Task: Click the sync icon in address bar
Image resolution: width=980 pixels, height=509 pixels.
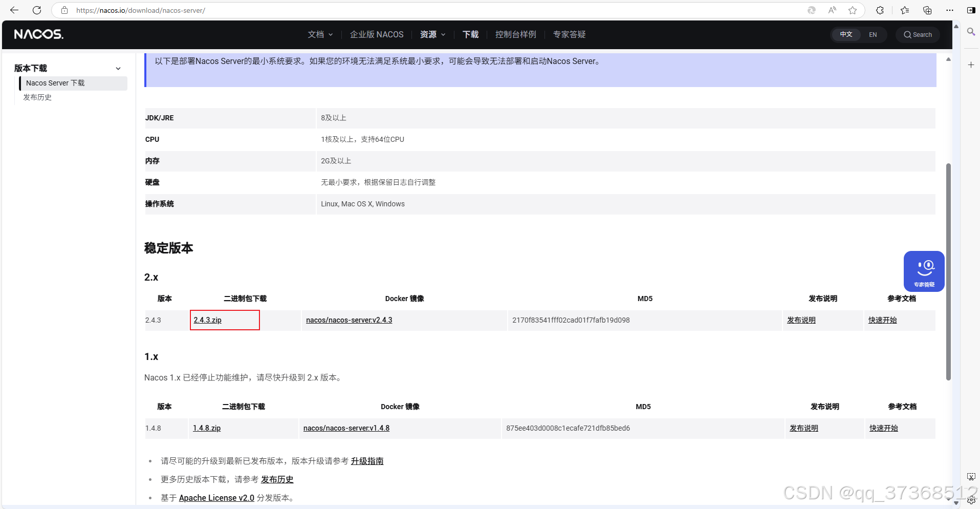Action: [x=812, y=10]
